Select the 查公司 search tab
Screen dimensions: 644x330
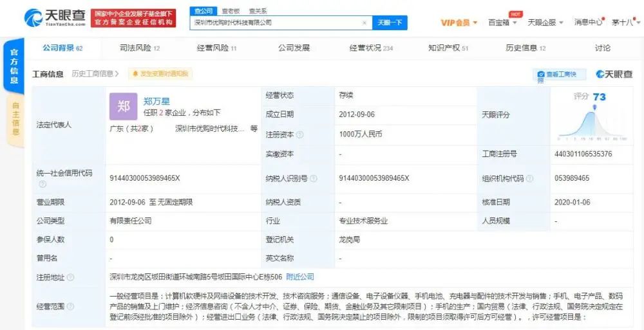click(203, 11)
